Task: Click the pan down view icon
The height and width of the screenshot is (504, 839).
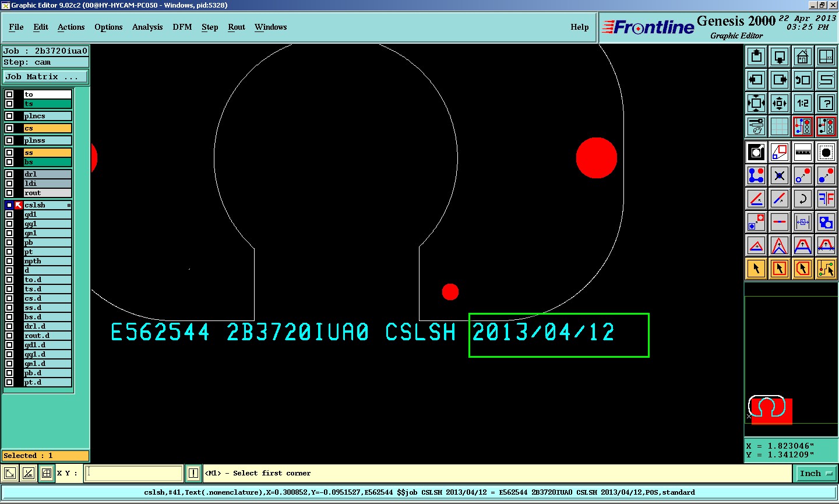Action: coord(780,57)
